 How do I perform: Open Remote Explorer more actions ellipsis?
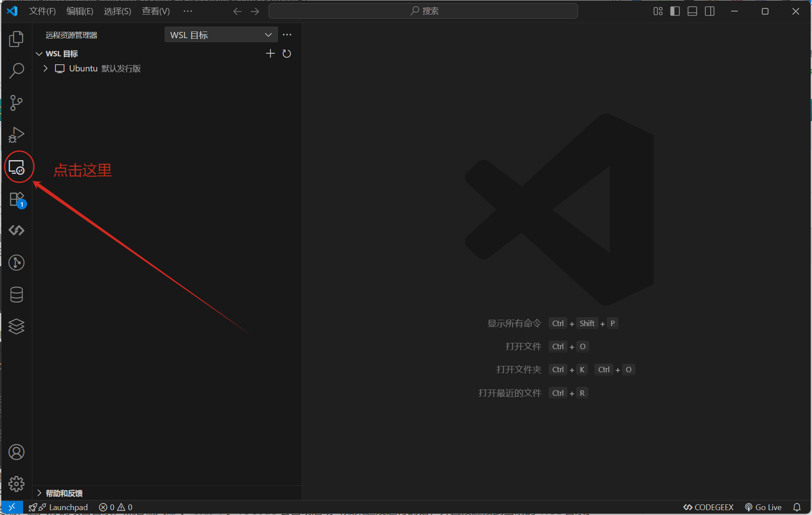tap(287, 35)
